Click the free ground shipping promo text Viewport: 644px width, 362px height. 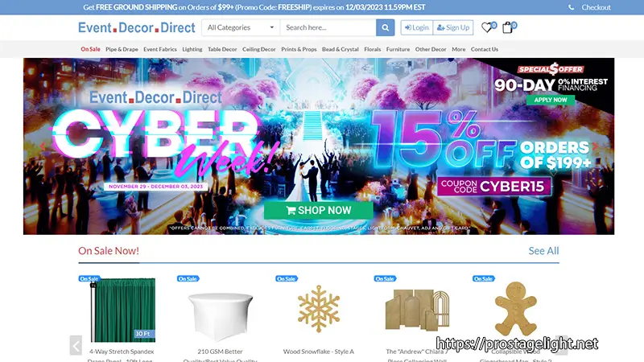pyautogui.click(x=254, y=7)
